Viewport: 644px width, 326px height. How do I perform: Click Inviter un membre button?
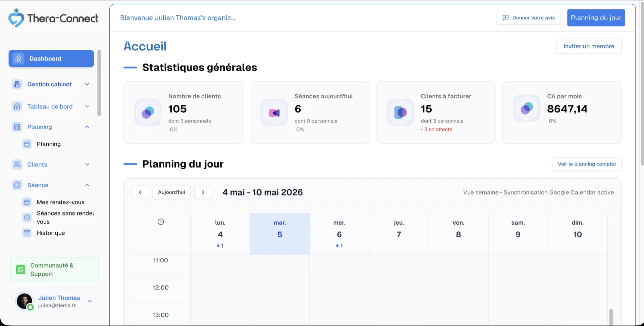589,46
